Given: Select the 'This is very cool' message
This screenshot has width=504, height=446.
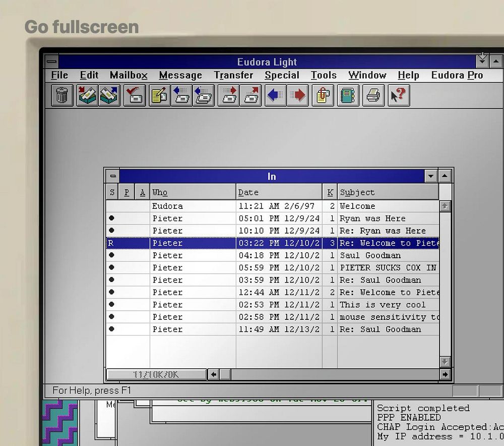Looking at the screenshot, I should pyautogui.click(x=272, y=304).
